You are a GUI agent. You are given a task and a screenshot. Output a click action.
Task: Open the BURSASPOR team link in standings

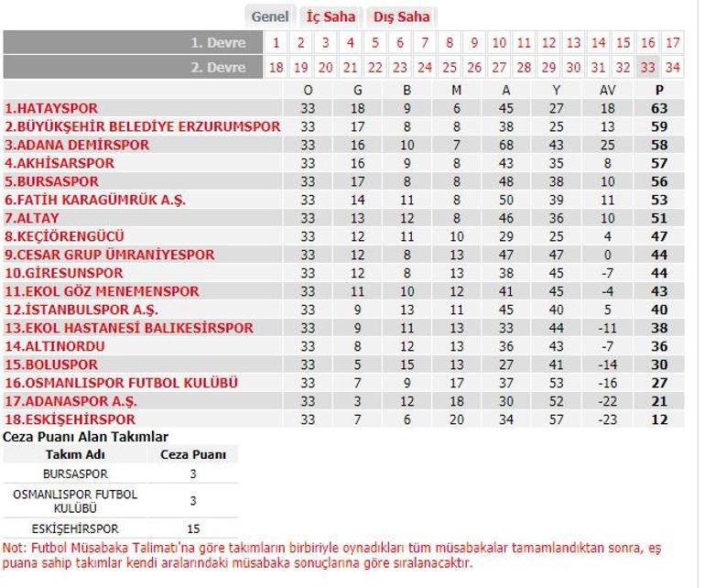click(x=51, y=181)
